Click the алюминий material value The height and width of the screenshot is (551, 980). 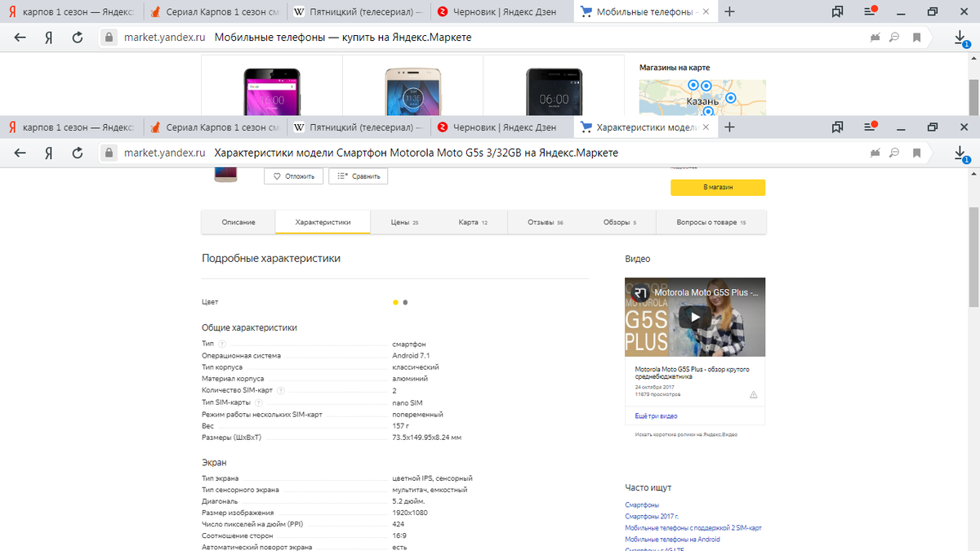[x=410, y=379]
